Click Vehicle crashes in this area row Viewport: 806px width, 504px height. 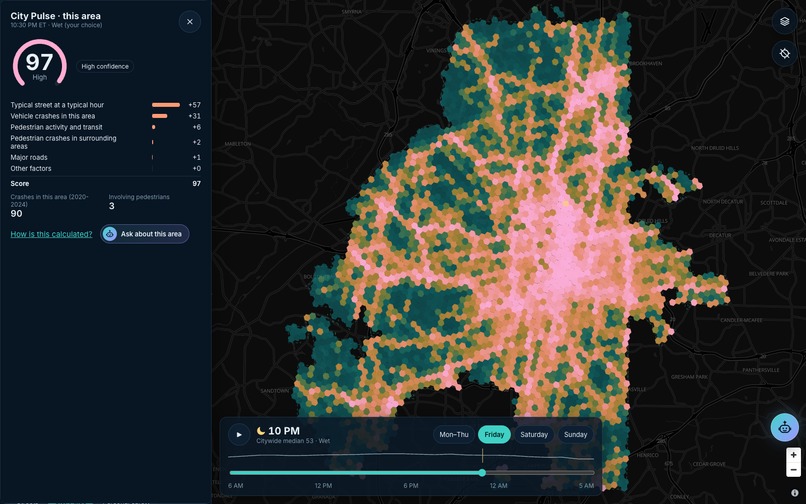[105, 116]
